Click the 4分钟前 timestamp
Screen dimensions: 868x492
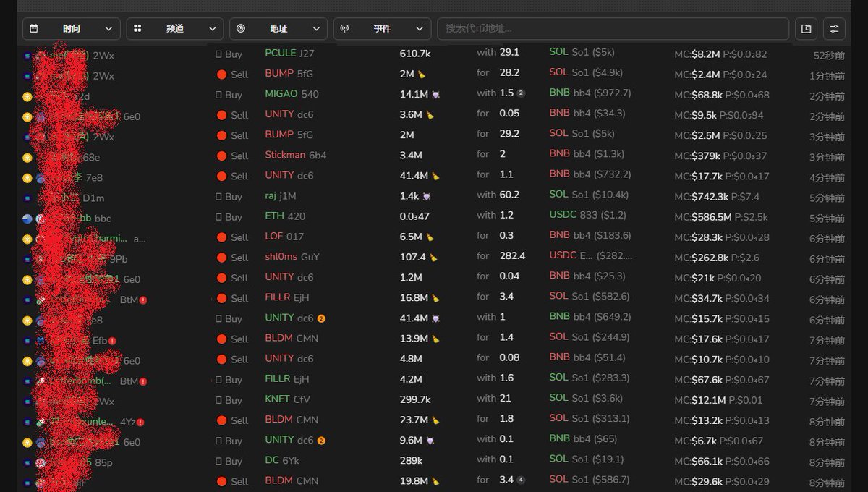tap(827, 178)
